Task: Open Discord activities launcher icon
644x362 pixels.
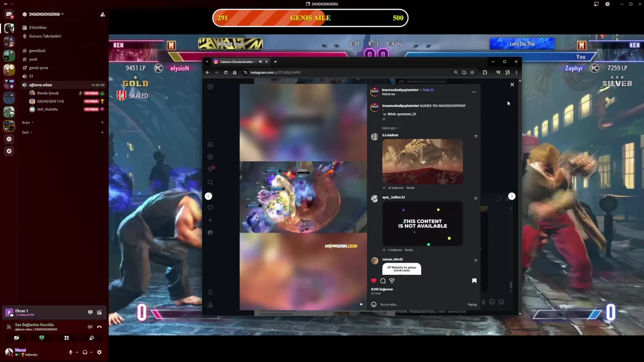Action: click(x=66, y=338)
